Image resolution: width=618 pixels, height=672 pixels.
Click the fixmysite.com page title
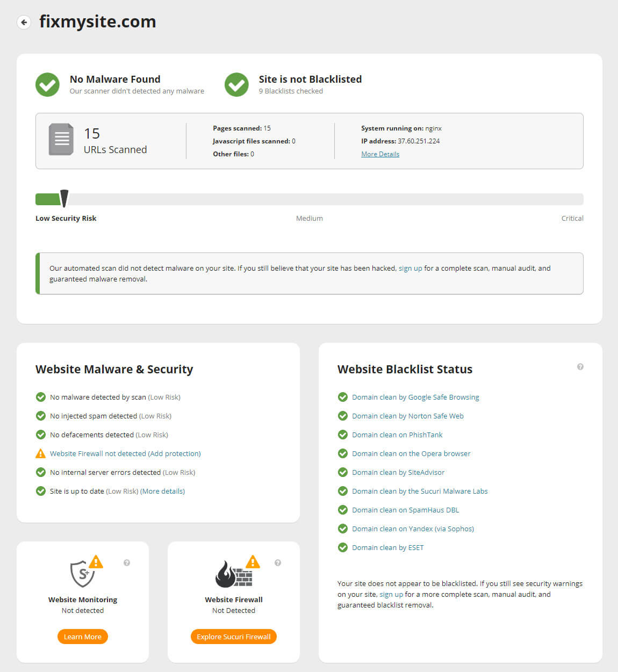point(97,21)
